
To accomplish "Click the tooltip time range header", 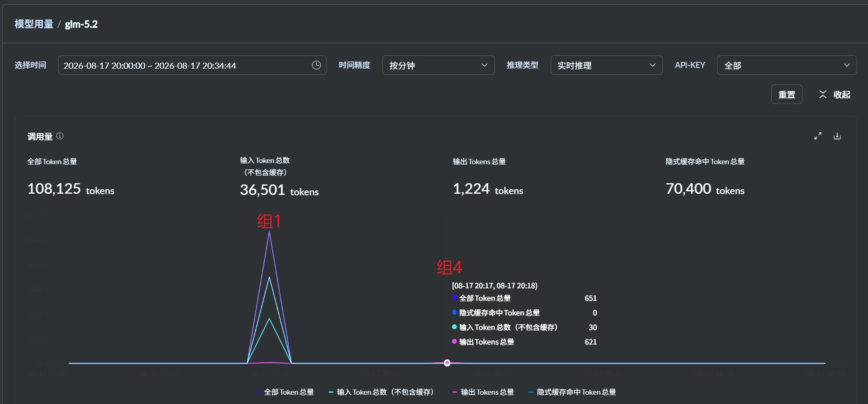I will [494, 286].
